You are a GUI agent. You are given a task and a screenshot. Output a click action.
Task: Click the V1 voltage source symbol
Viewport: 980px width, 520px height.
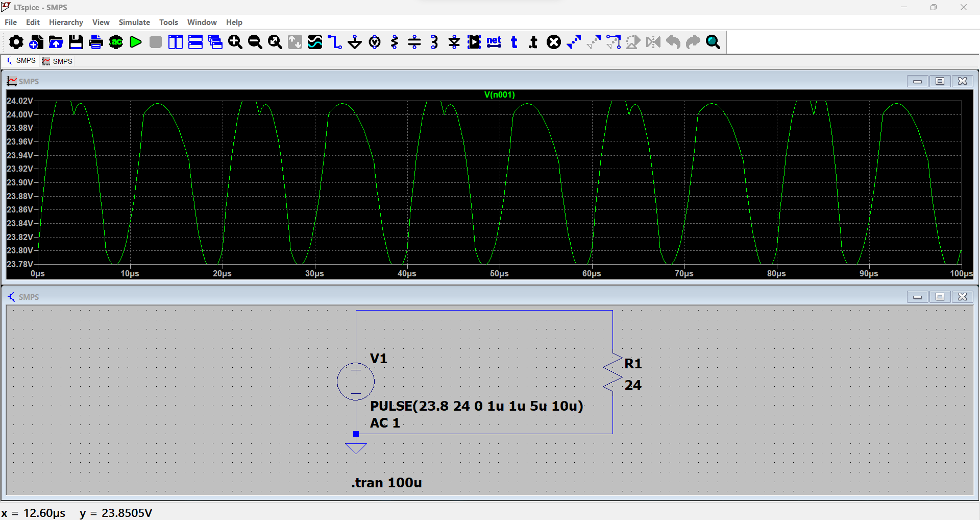click(x=356, y=382)
